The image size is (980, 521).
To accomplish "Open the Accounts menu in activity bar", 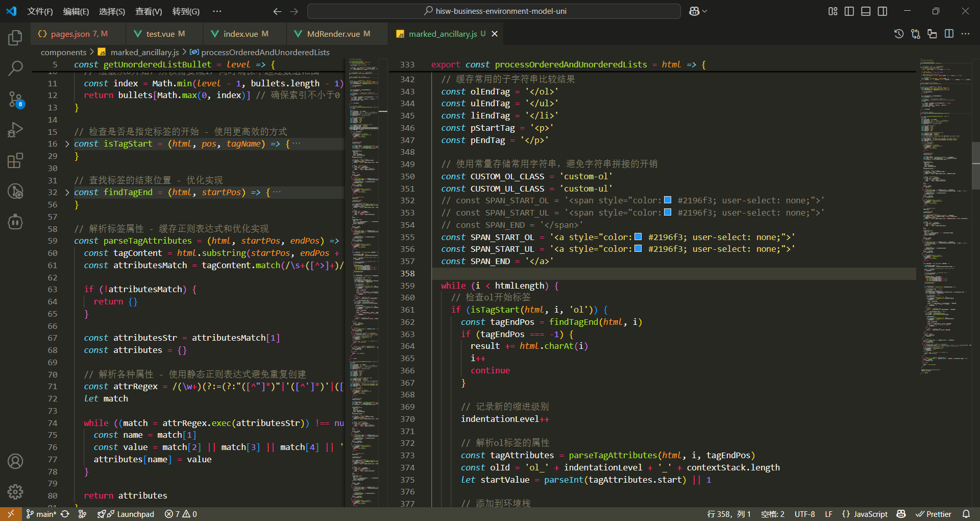I will pos(15,461).
